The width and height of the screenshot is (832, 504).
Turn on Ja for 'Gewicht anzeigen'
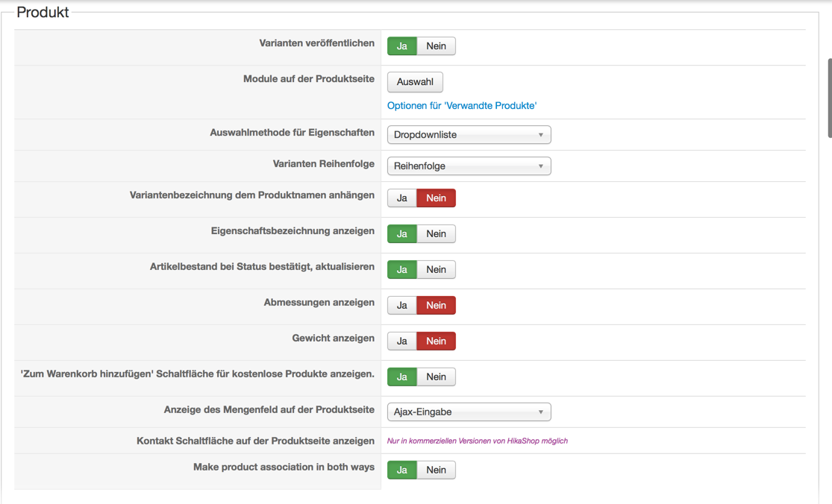pyautogui.click(x=401, y=341)
